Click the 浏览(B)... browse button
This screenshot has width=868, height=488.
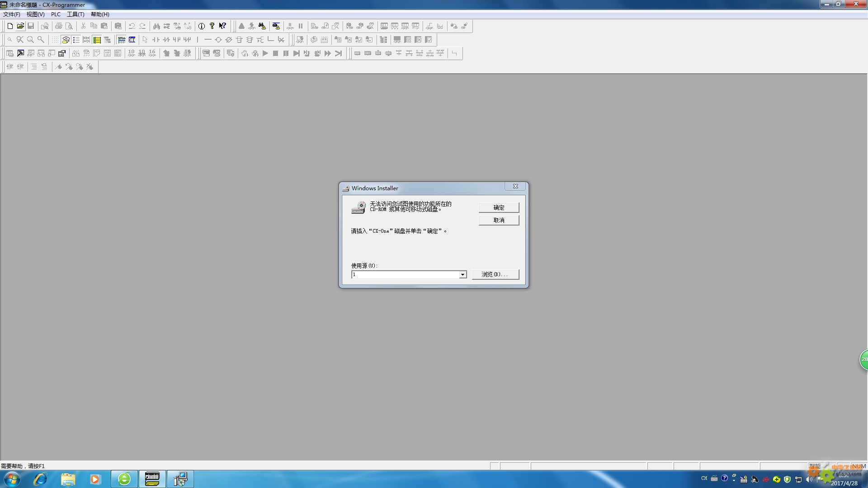coord(495,274)
